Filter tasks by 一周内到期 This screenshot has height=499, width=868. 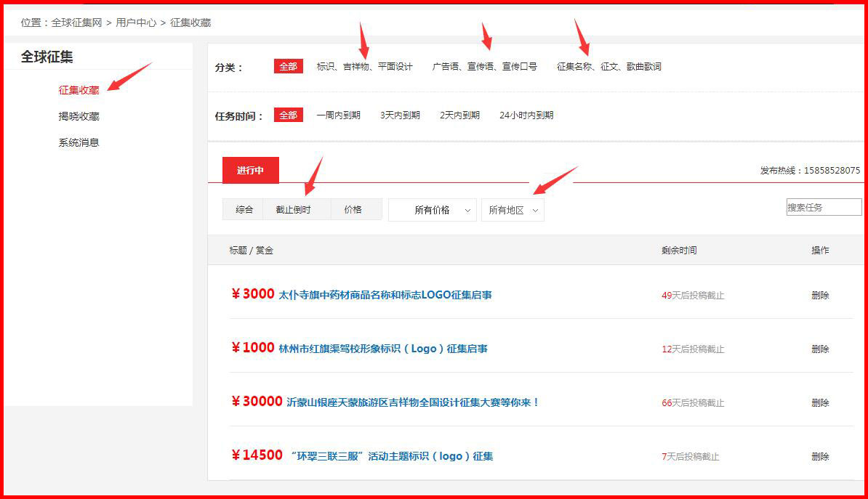(338, 115)
